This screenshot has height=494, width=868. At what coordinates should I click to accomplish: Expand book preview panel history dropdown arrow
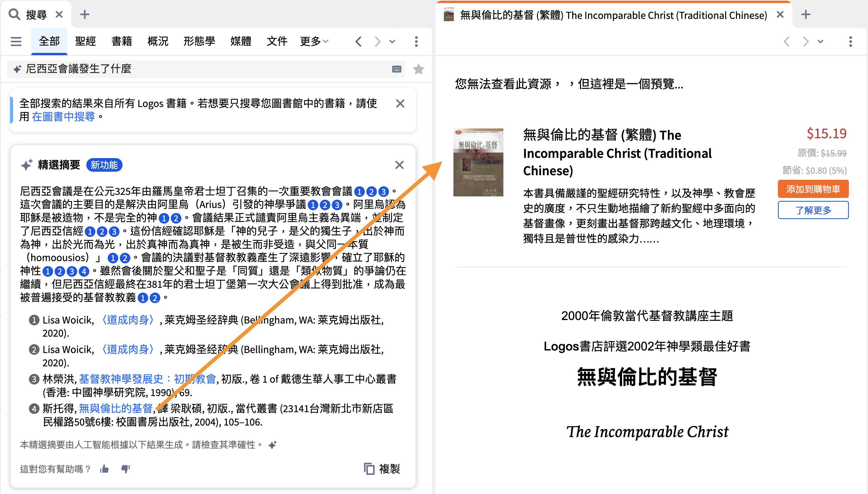[x=820, y=41]
